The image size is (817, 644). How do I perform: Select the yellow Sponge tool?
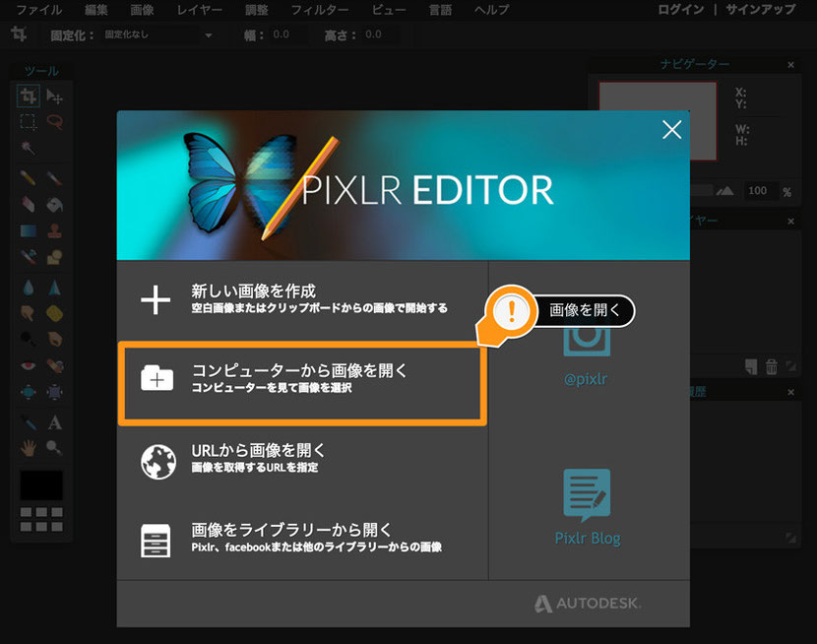click(x=54, y=313)
